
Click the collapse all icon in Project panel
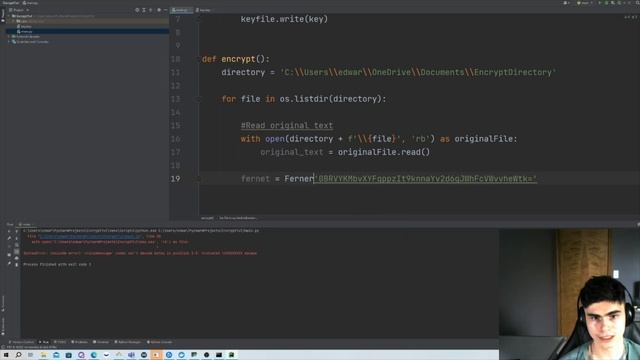coord(151,10)
